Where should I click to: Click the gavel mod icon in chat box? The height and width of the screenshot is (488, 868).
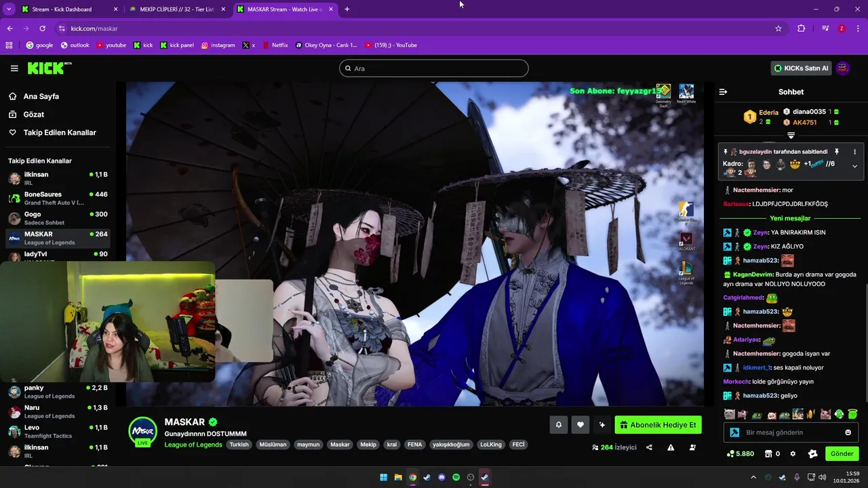tap(734, 432)
